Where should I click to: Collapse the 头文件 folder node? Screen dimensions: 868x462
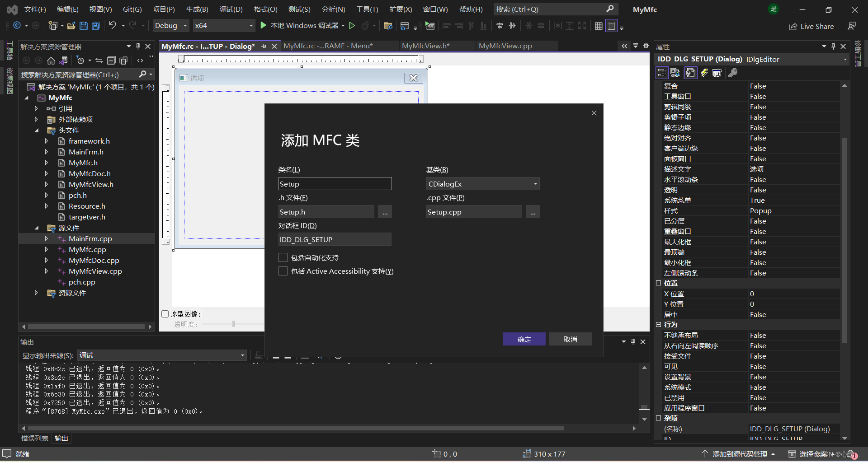coord(37,131)
